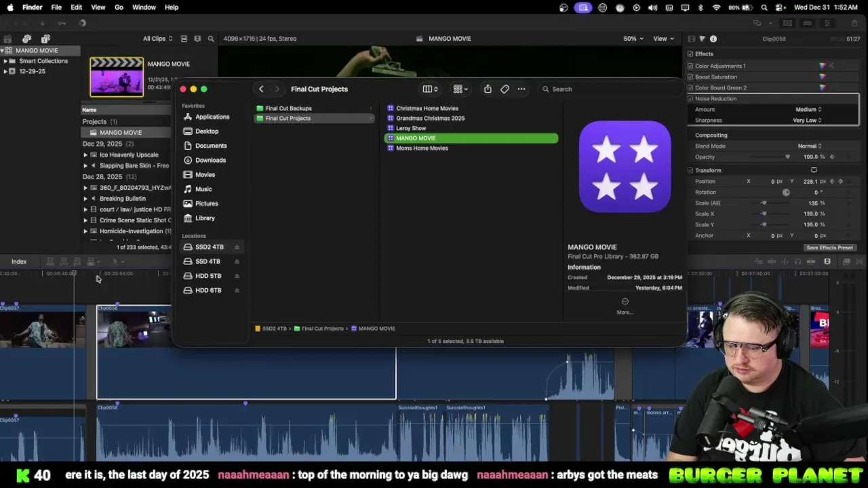Expand the Ice Heavenly Upscale clip
This screenshot has width=868, height=488.
(85, 155)
